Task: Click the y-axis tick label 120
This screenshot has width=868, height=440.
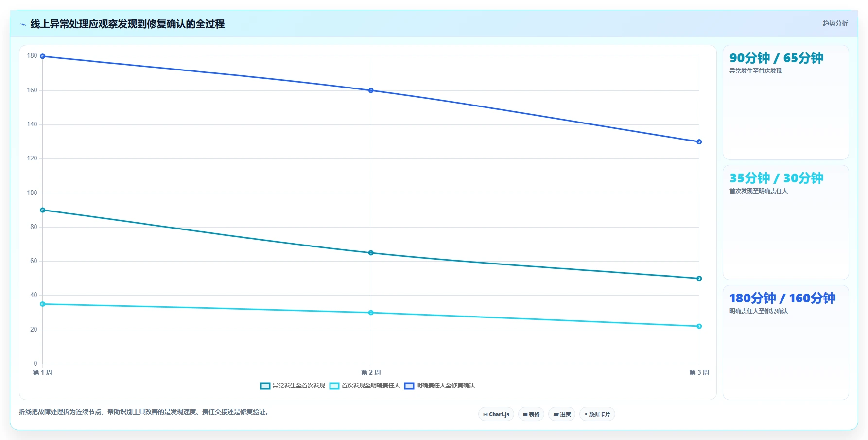Action: [x=32, y=158]
